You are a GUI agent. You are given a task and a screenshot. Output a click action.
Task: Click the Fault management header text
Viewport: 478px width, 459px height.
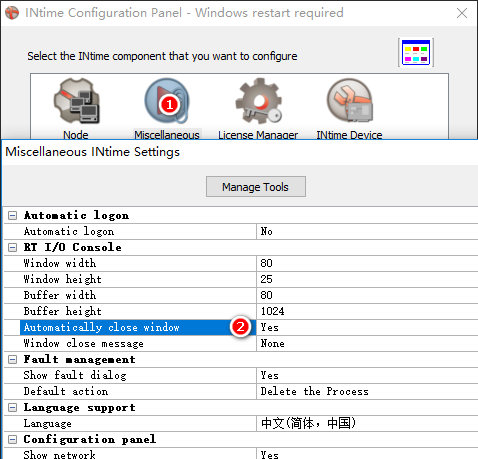[x=80, y=360]
